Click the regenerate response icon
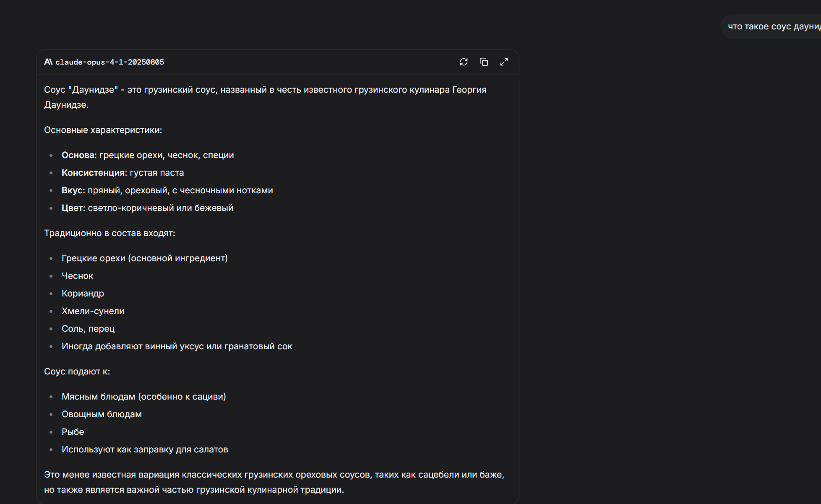The height and width of the screenshot is (504, 821). click(x=464, y=62)
